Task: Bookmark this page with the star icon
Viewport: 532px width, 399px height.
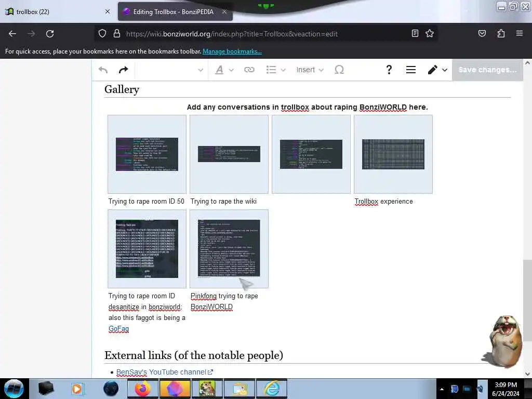Action: 430,33
